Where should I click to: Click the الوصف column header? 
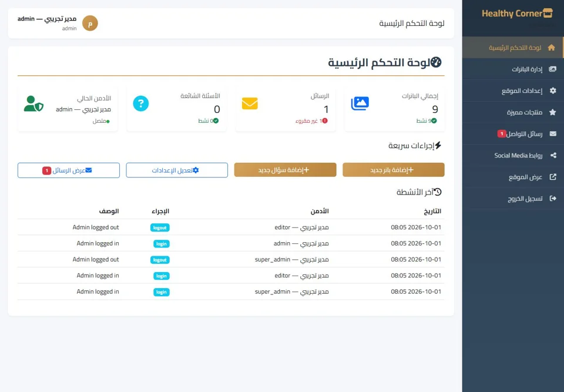coord(109,211)
